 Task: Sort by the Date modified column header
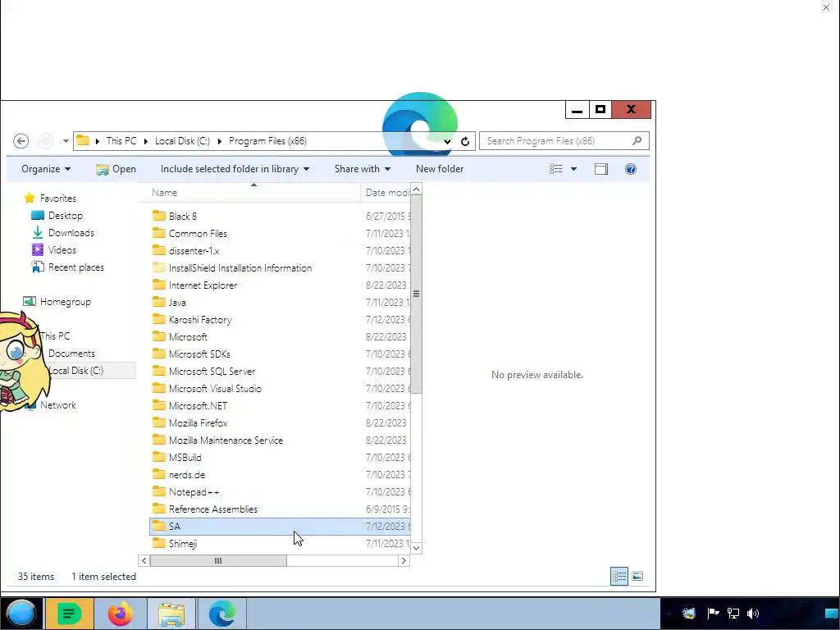(386, 192)
